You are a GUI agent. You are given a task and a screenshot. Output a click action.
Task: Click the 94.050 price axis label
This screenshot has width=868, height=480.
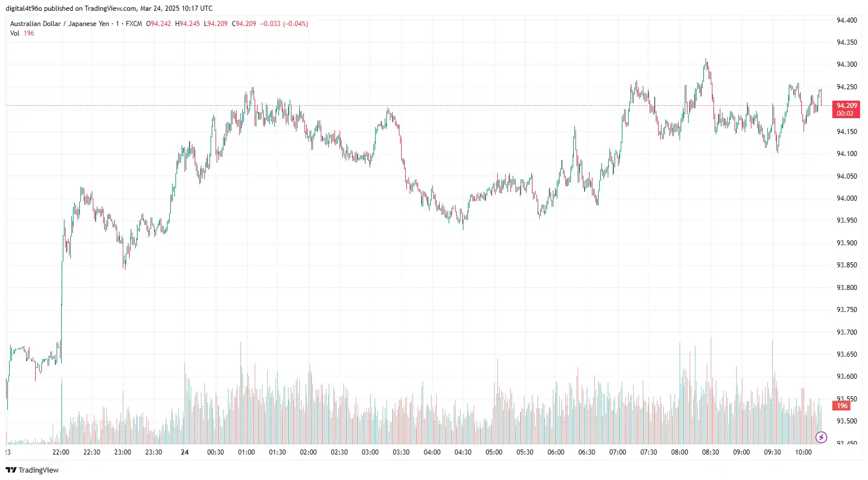point(846,176)
